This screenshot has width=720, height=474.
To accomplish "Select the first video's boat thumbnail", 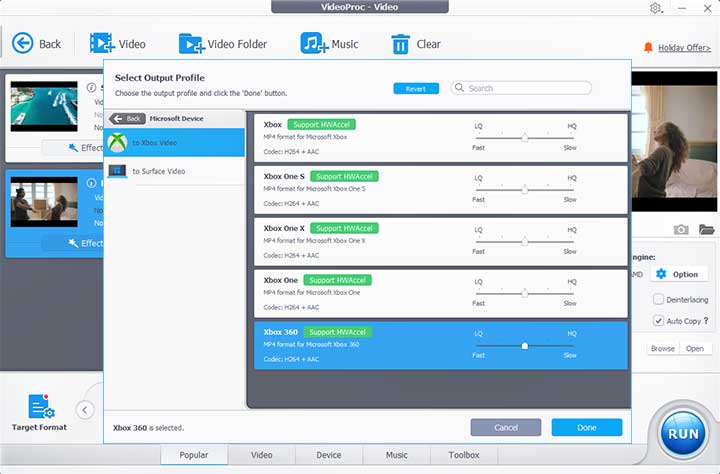I will click(44, 106).
